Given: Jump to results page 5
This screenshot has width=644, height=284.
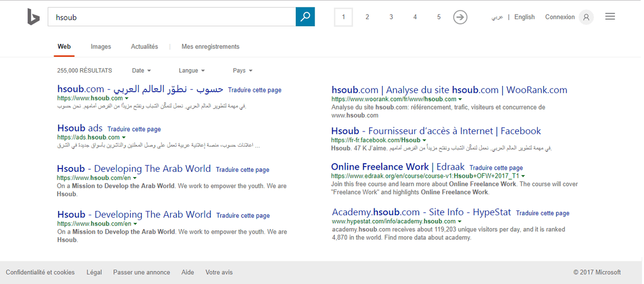Looking at the screenshot, I should coord(438,17).
